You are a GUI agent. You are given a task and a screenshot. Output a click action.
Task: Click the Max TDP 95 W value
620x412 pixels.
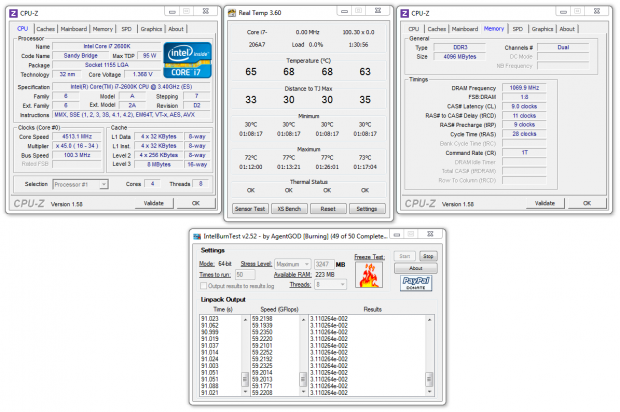[x=149, y=56]
